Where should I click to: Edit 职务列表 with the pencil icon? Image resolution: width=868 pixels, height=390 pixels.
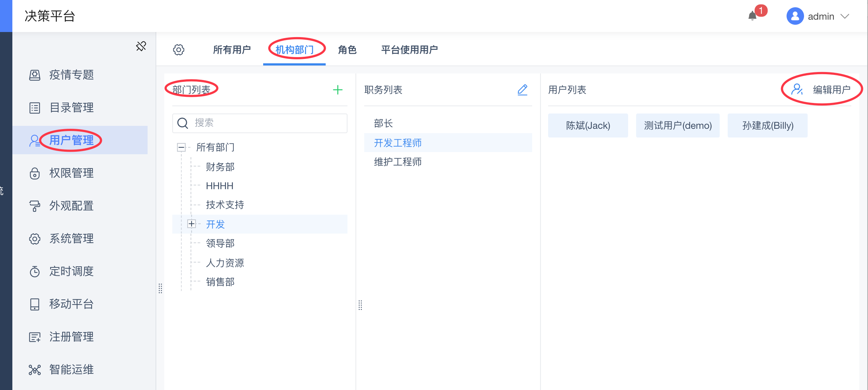pos(522,90)
